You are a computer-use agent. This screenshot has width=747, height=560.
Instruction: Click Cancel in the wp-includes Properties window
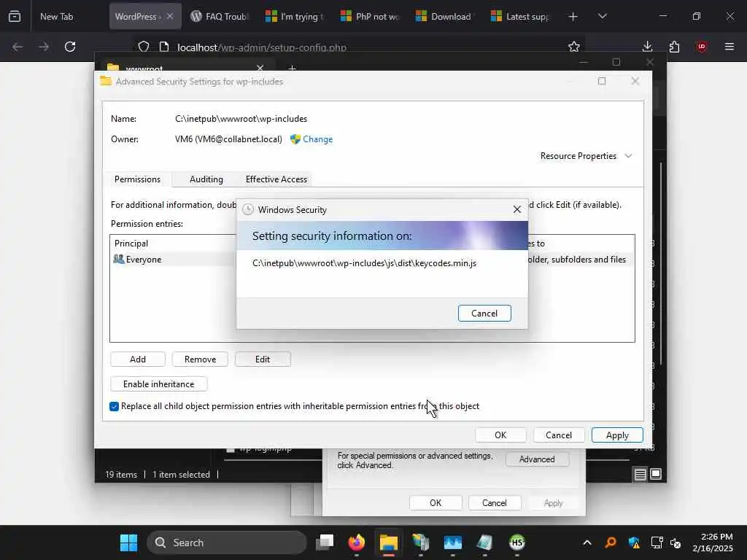click(494, 503)
